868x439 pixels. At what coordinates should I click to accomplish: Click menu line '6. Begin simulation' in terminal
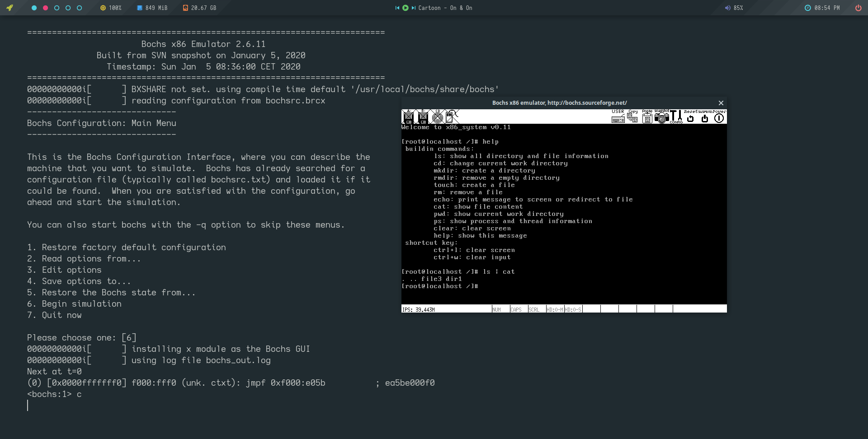click(74, 304)
